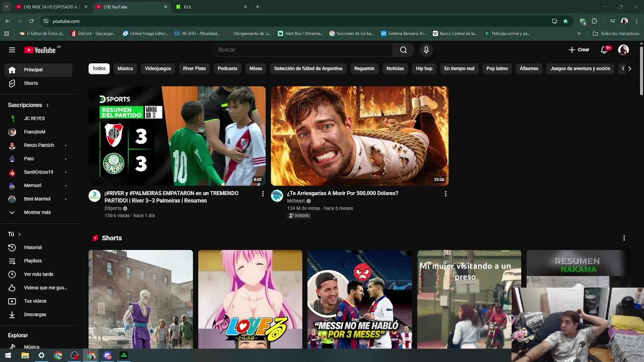Open File Explorer from taskbar
This screenshot has width=644, height=362.
click(25, 355)
